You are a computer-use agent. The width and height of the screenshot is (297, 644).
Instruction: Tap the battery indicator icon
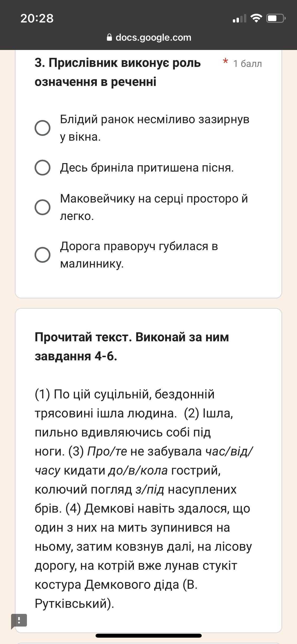coord(276,18)
